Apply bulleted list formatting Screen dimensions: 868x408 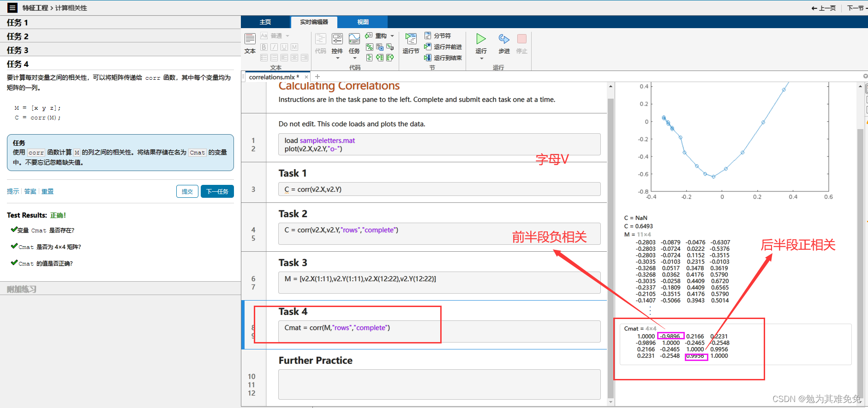coord(264,58)
